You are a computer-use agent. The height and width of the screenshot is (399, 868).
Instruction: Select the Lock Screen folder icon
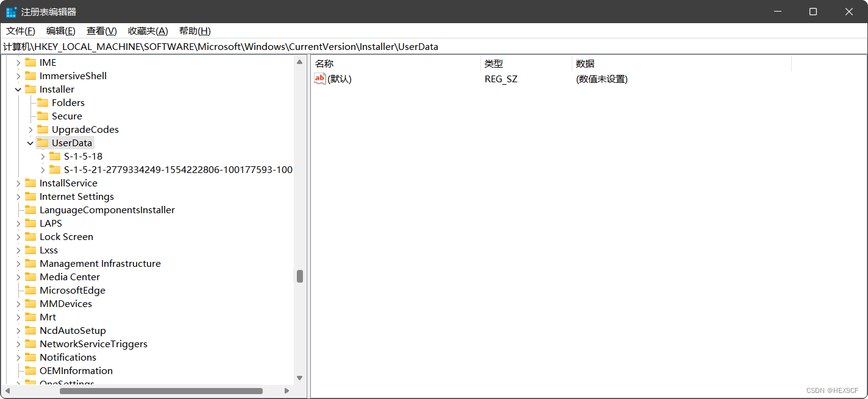[30, 237]
